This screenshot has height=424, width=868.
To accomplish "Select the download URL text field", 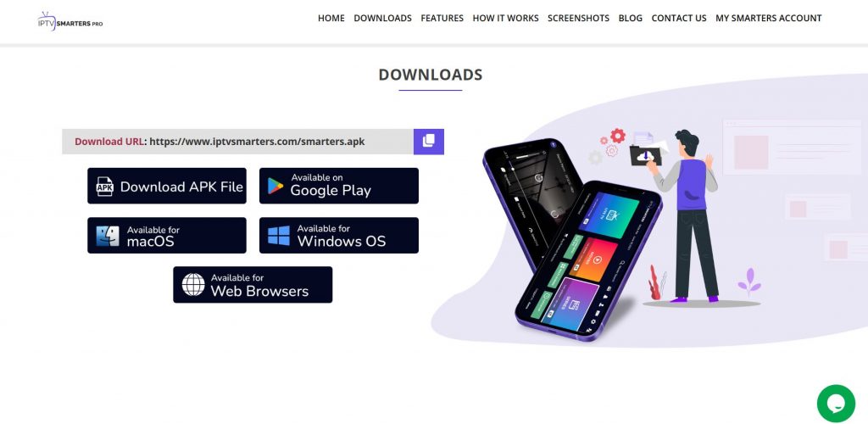I will point(237,142).
